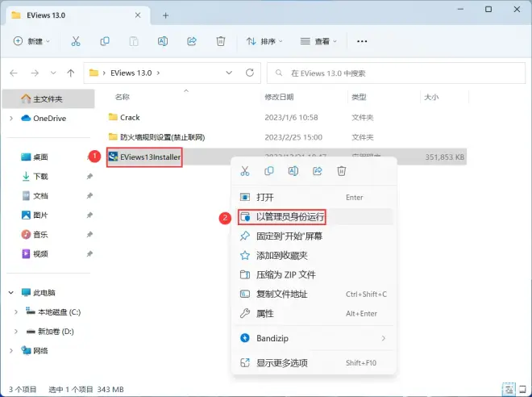The image size is (532, 397).
Task: Open the three-dot more options menu
Action: (362, 41)
